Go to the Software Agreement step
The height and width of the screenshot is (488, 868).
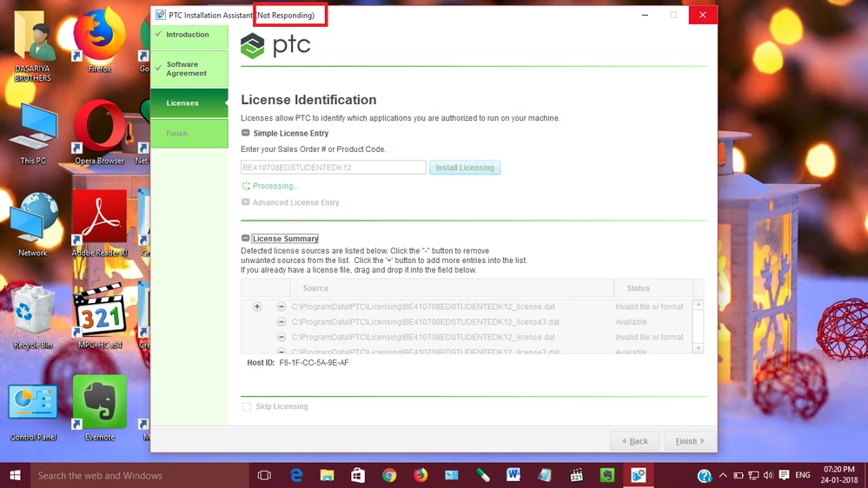(189, 69)
